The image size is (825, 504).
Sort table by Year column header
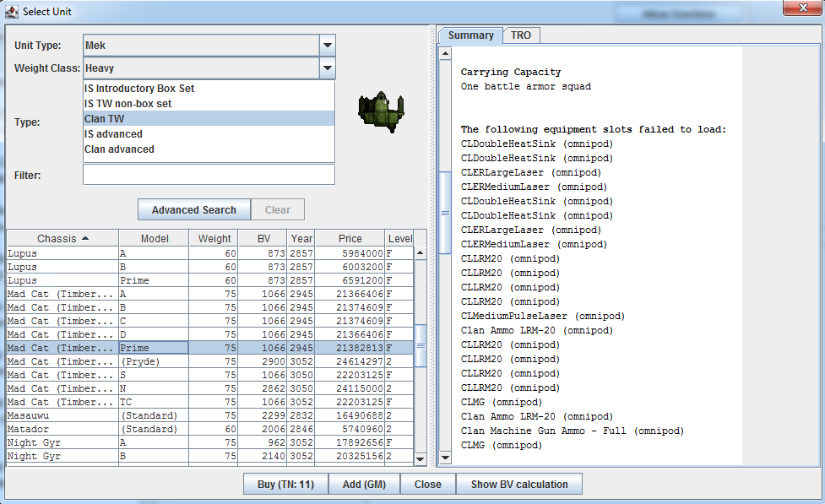[301, 238]
